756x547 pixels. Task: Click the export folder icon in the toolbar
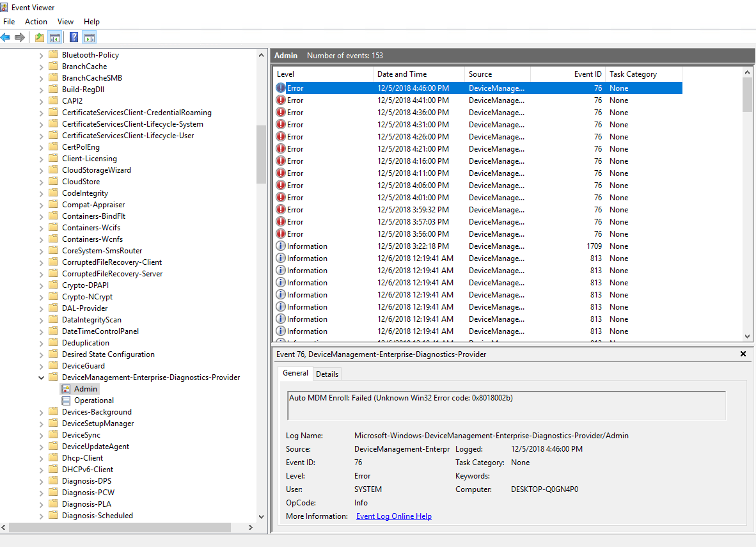coord(38,36)
